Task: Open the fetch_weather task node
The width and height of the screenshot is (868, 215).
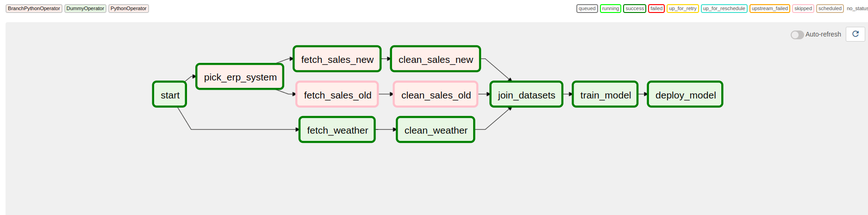Action: (x=337, y=130)
